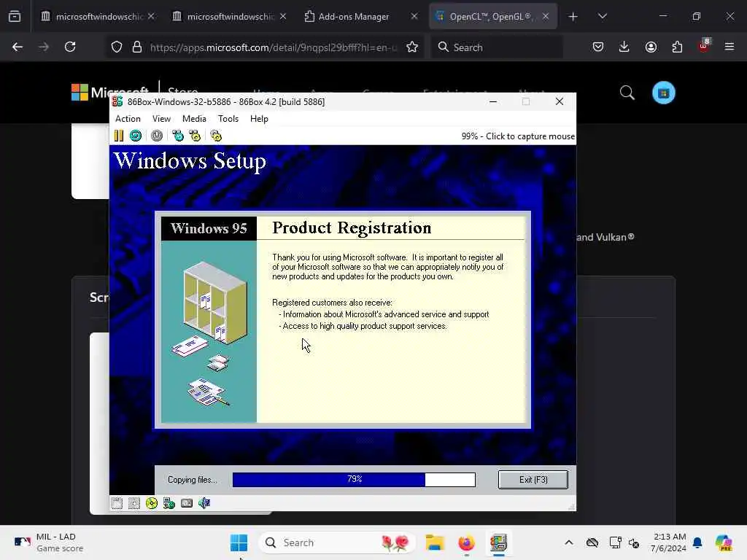This screenshot has width=747, height=560.
Task: Open a new browser tab
Action: tap(573, 17)
